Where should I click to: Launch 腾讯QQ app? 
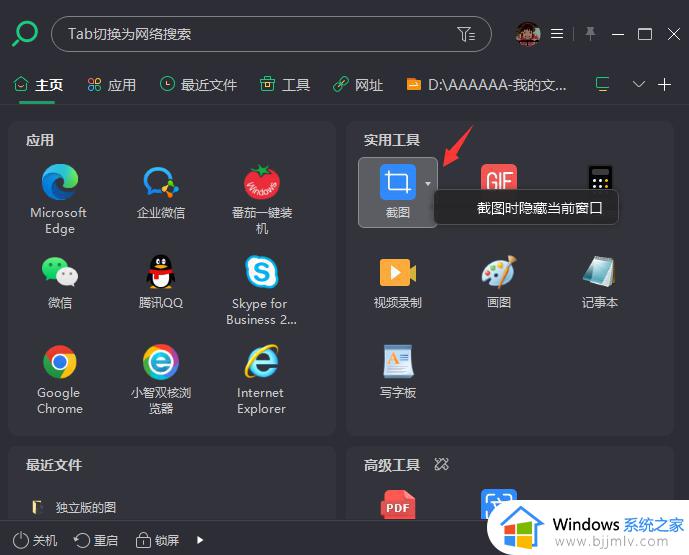pyautogui.click(x=160, y=283)
